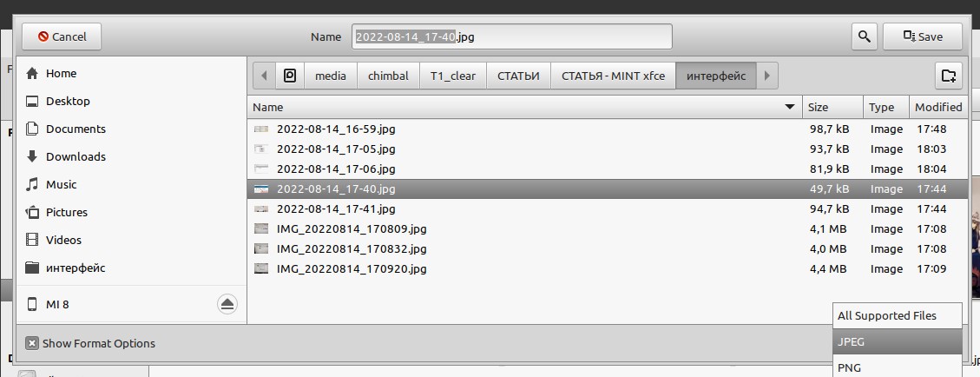Choose PNG in the file type list
980x377 pixels.
[x=898, y=368]
